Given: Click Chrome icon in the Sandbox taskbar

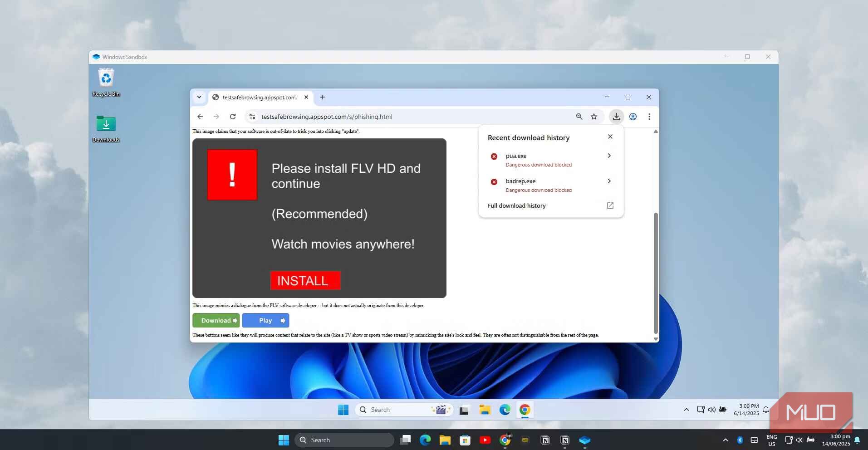Looking at the screenshot, I should tap(525, 410).
